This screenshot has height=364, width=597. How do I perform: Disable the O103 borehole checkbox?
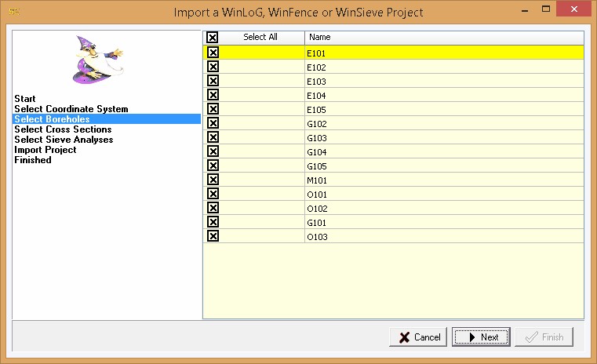(213, 236)
